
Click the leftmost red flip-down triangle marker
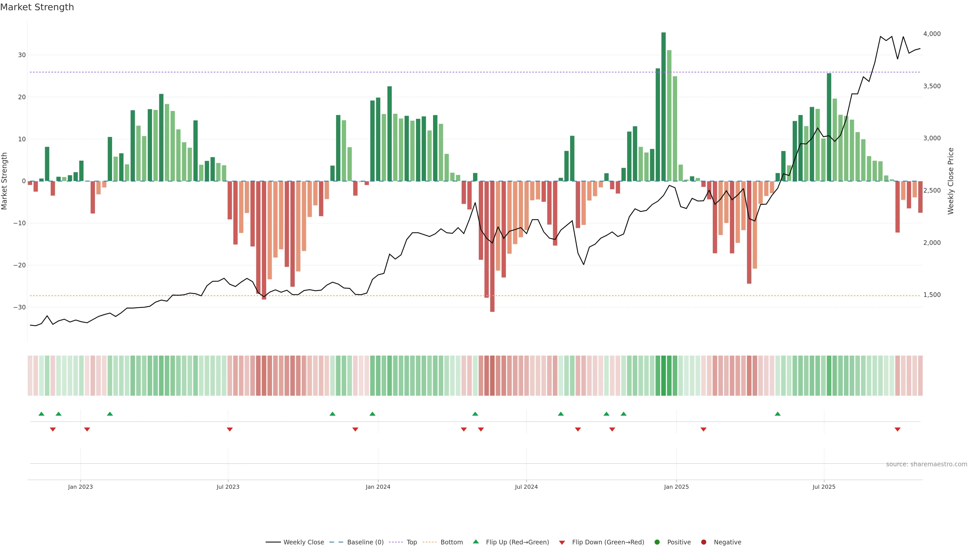tap(53, 429)
